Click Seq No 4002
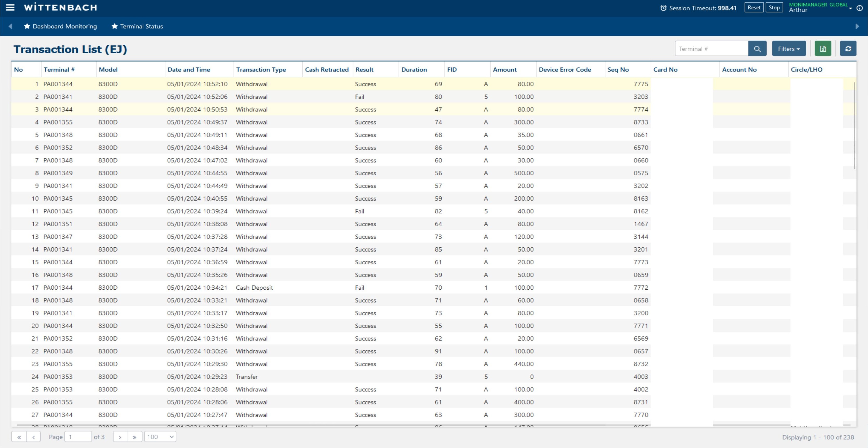Image resolution: width=868 pixels, height=448 pixels. pyautogui.click(x=640, y=389)
